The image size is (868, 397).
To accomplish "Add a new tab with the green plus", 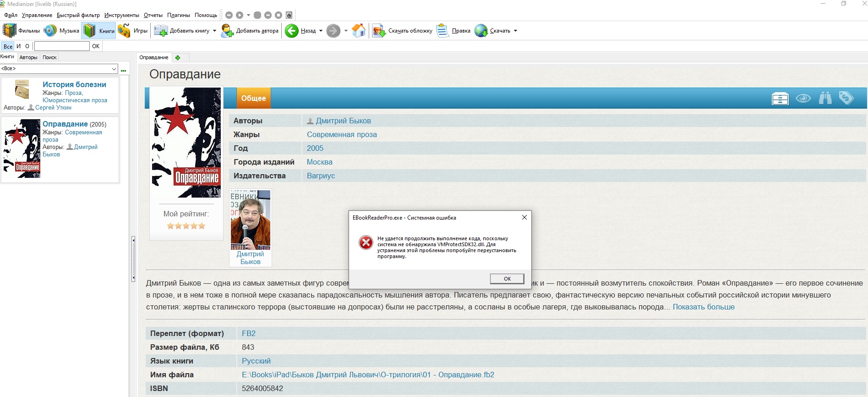I will (178, 57).
